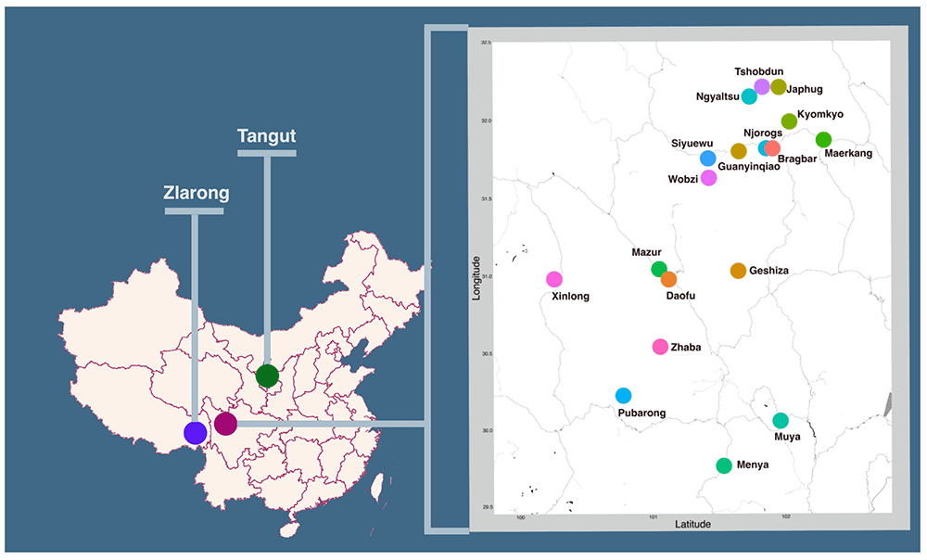Select the "Maerkang" text label
The image size is (927, 560).
pos(848,153)
